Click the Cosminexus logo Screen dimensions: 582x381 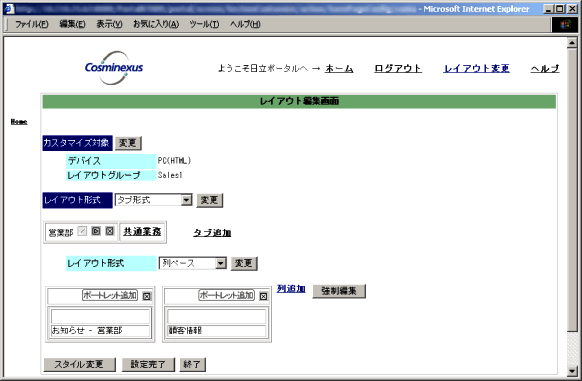114,68
